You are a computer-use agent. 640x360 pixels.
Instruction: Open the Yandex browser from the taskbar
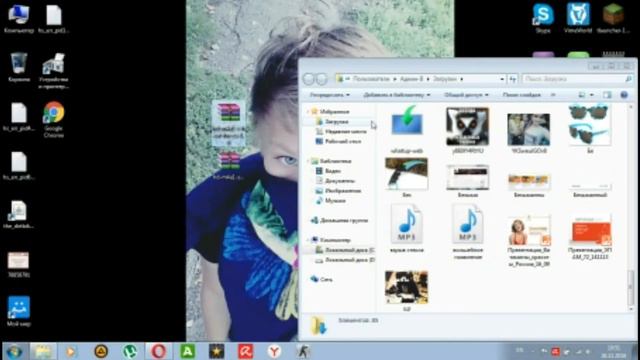(x=274, y=351)
